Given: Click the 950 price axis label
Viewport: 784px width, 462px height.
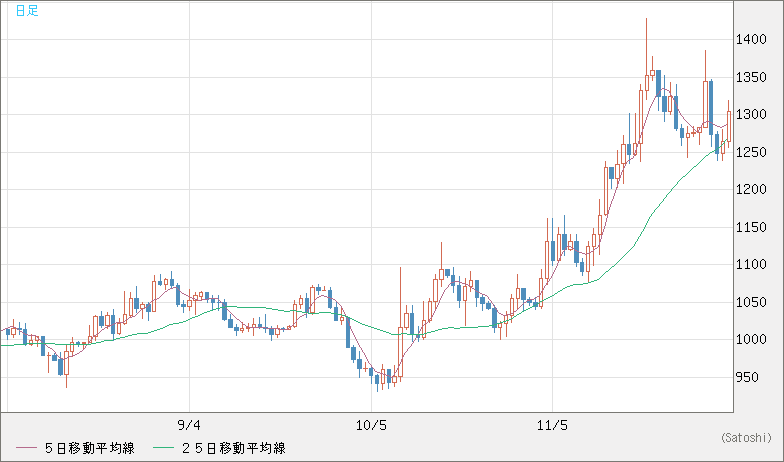Looking at the screenshot, I should [x=747, y=377].
